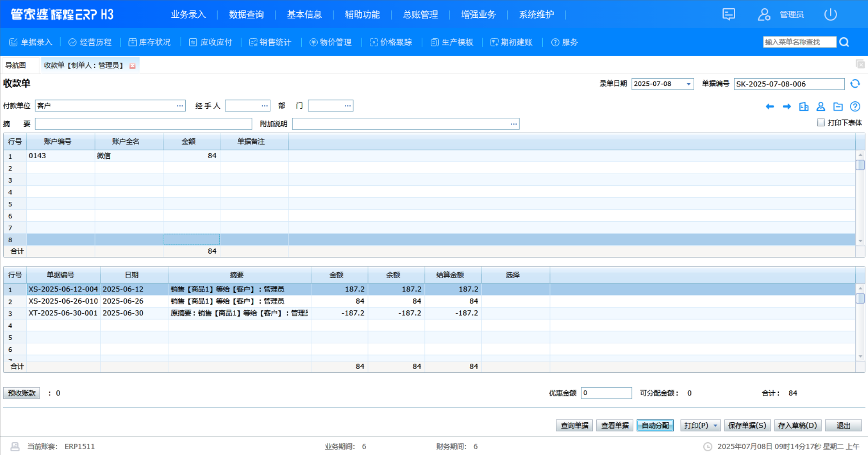Open the 基本信息 menu

click(304, 15)
